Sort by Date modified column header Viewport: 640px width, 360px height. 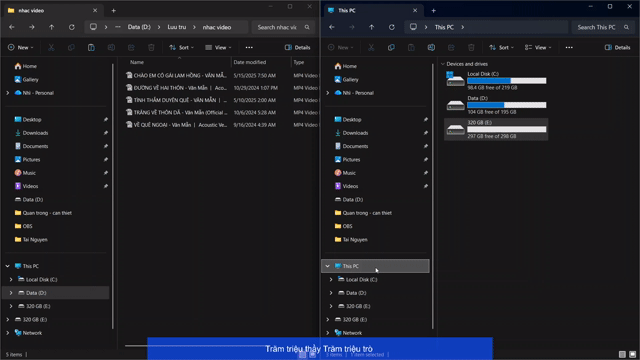tap(261, 62)
